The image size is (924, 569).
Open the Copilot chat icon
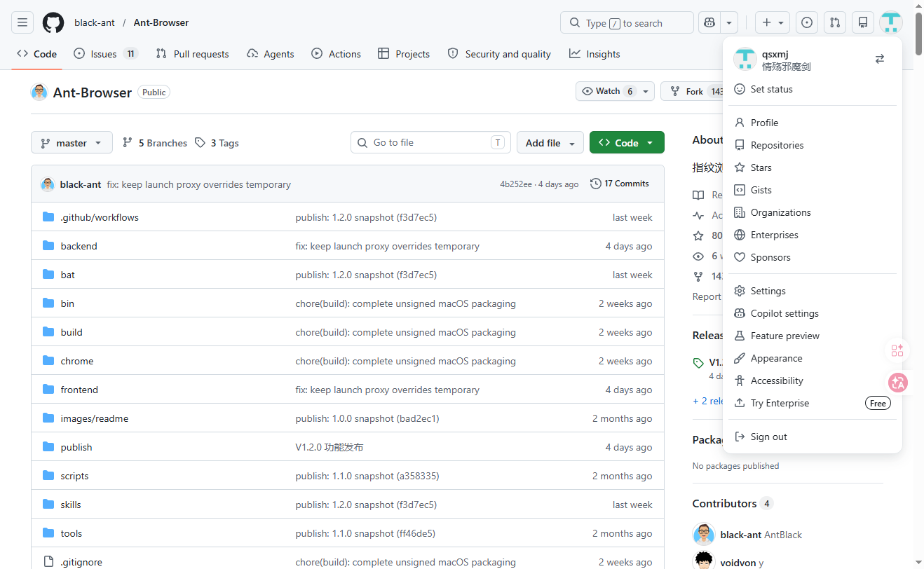pos(709,22)
